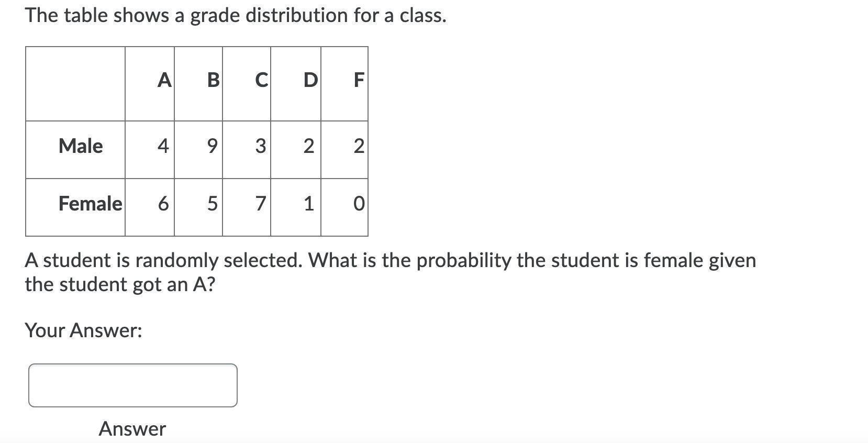Click the 'Your Answer:' label text
This screenshot has height=443, width=868.
click(x=84, y=330)
